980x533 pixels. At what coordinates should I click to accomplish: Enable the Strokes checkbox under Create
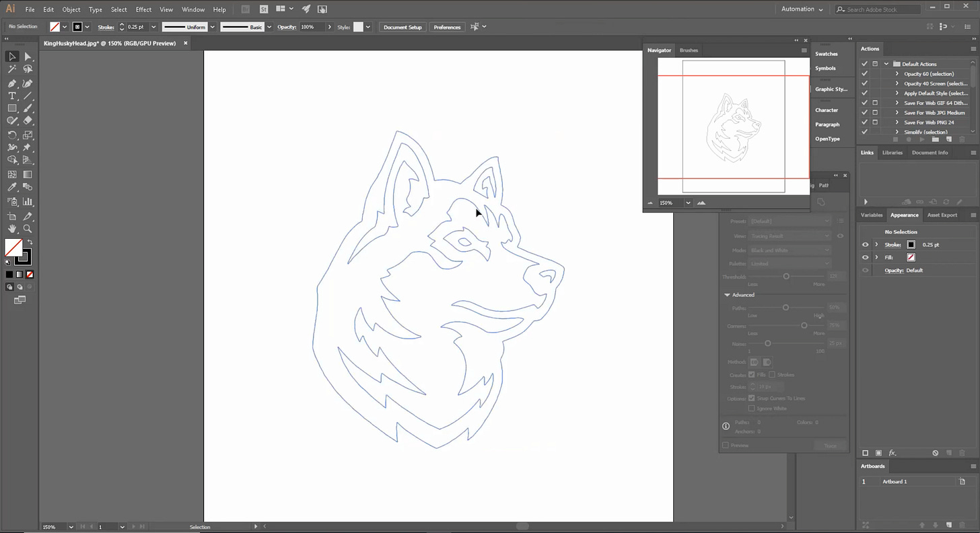(x=772, y=375)
